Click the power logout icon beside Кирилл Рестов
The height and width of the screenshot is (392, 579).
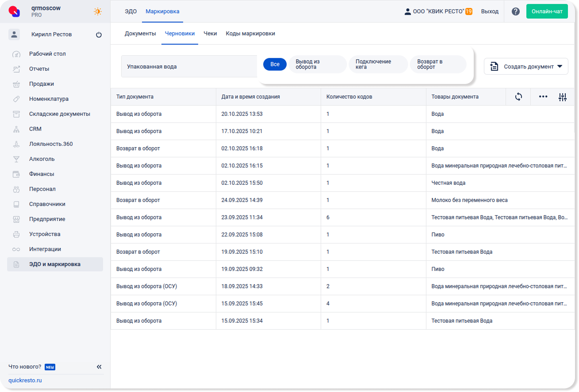point(99,34)
